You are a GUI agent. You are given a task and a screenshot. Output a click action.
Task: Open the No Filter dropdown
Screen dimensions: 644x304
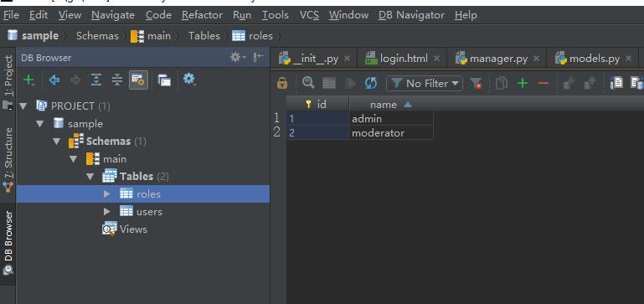pos(425,84)
